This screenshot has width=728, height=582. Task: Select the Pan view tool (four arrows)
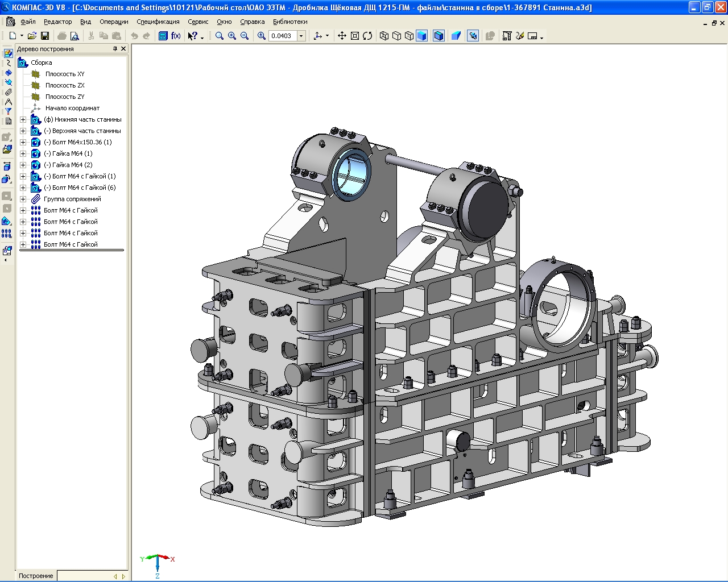[x=342, y=36]
